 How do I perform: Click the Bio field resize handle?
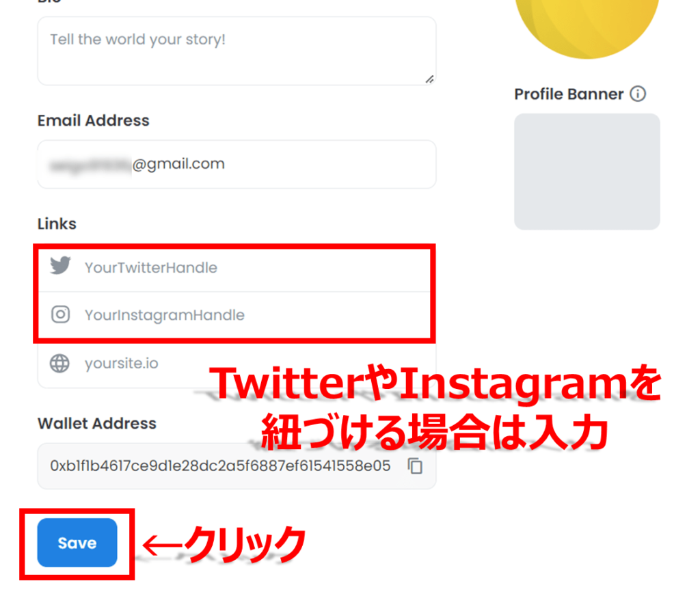coord(429,79)
